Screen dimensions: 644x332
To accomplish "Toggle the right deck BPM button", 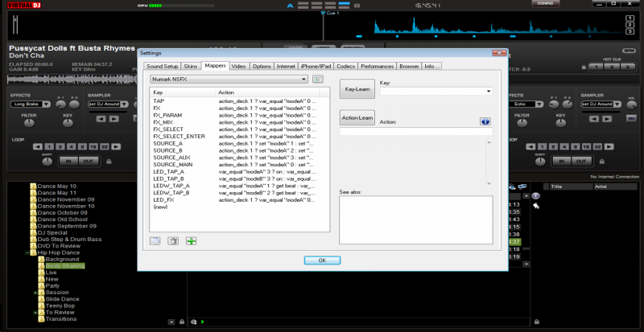I will (629, 51).
